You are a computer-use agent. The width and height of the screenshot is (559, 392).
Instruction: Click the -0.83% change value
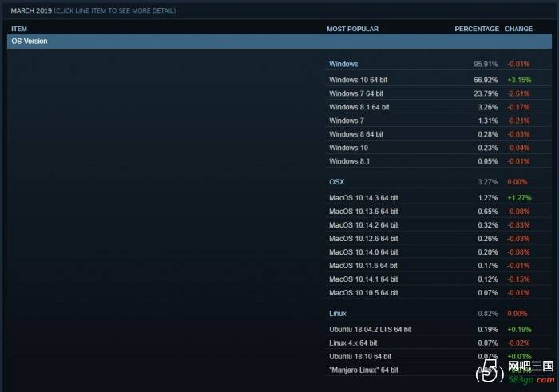coord(519,225)
